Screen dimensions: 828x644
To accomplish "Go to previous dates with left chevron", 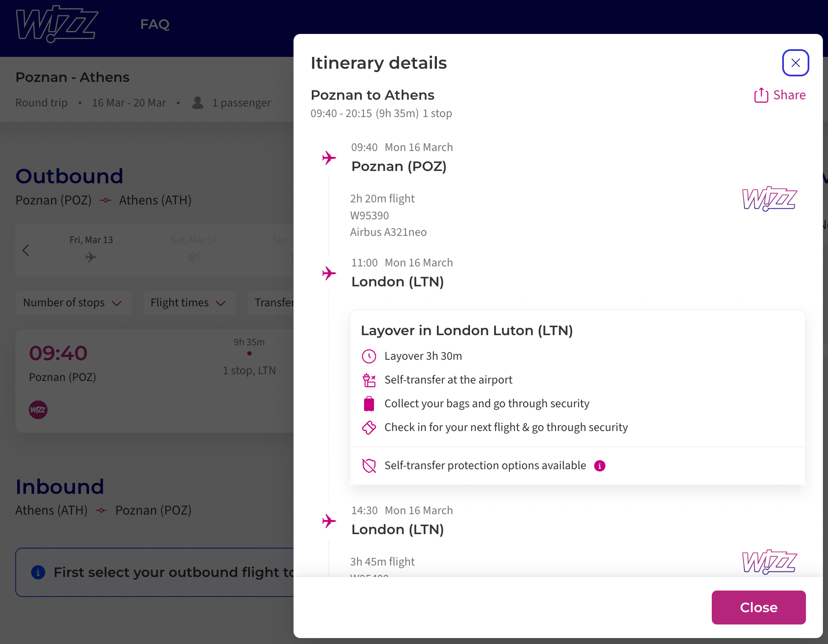I will tap(26, 250).
